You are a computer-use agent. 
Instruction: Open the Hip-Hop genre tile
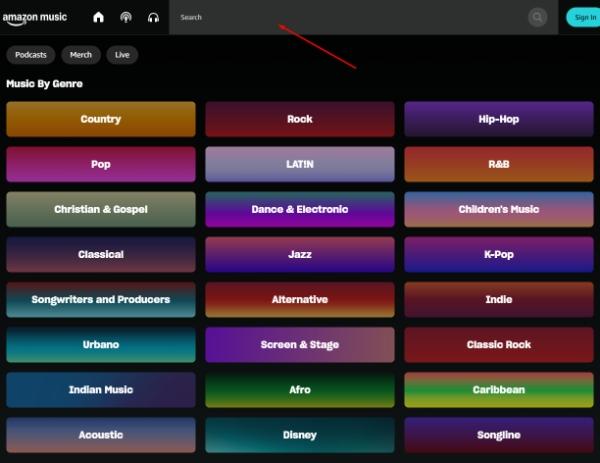point(498,119)
